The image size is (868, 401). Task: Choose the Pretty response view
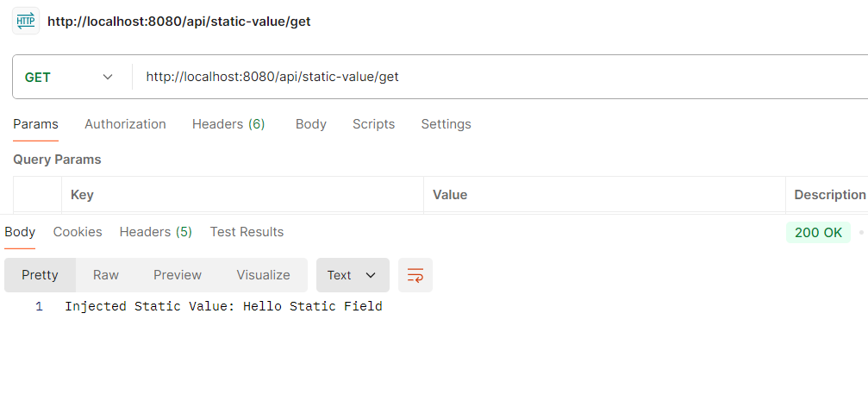40,275
